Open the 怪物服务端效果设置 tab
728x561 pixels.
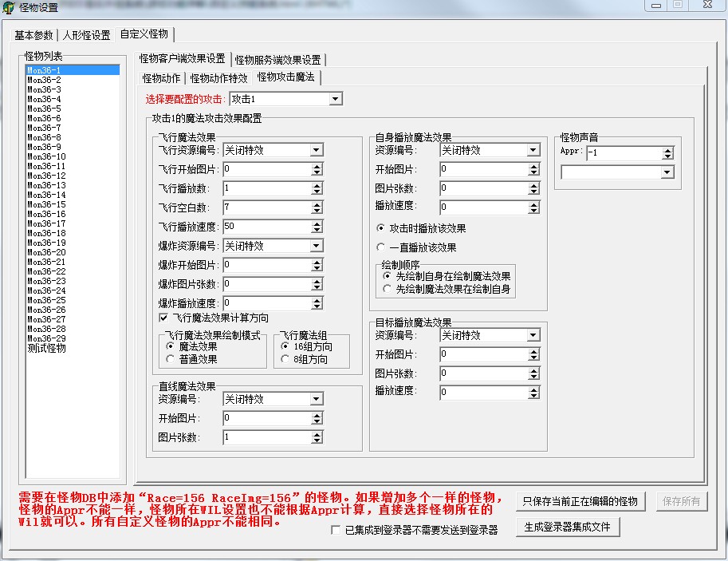pyautogui.click(x=278, y=59)
